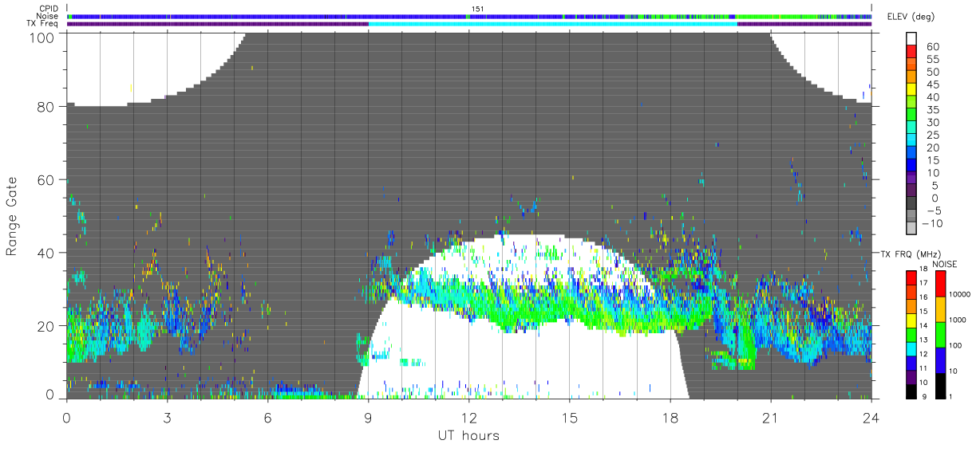Click the '24' tick on UT hours axis
Screen dimensions: 980x452
tap(871, 417)
